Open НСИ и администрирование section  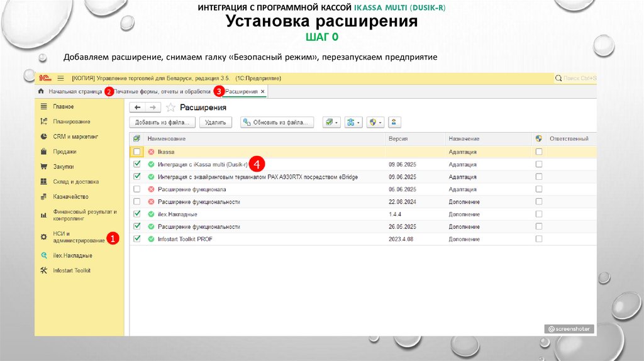point(79,237)
